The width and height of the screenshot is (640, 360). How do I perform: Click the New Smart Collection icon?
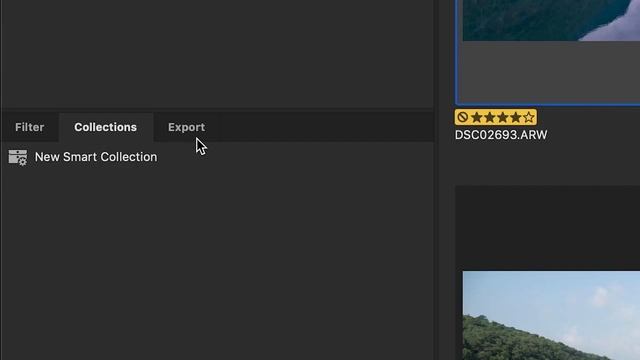click(x=18, y=157)
